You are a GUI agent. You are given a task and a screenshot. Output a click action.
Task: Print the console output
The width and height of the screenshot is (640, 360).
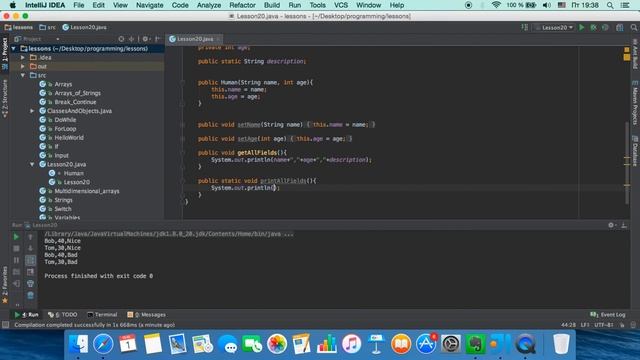click(x=30, y=283)
